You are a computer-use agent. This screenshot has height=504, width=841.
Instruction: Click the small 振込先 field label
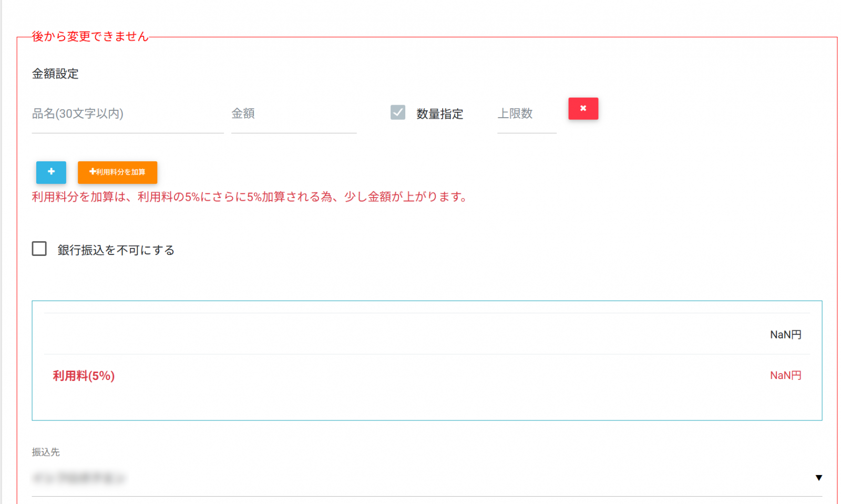pyautogui.click(x=46, y=452)
